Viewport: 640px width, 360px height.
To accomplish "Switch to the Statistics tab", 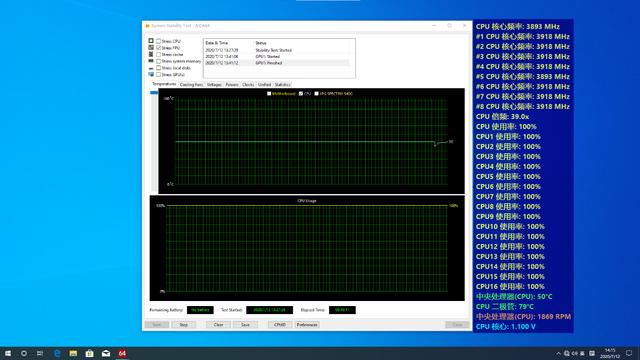I will [x=282, y=84].
